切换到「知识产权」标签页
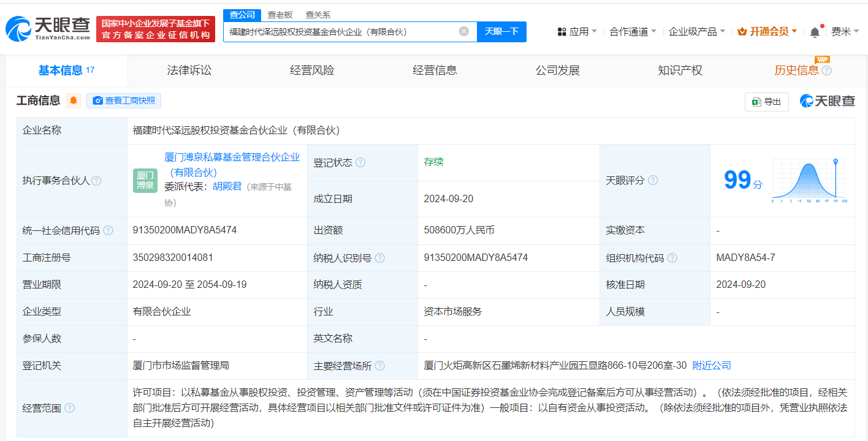 [x=680, y=70]
